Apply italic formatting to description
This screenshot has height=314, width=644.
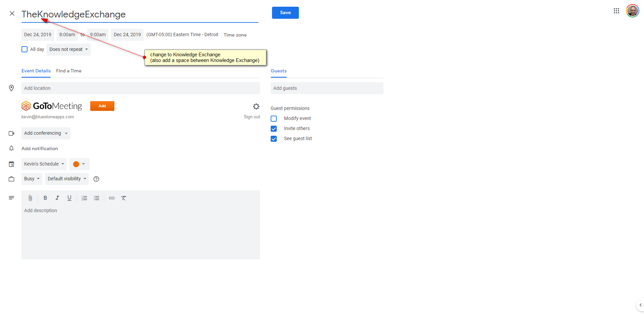[x=57, y=198]
